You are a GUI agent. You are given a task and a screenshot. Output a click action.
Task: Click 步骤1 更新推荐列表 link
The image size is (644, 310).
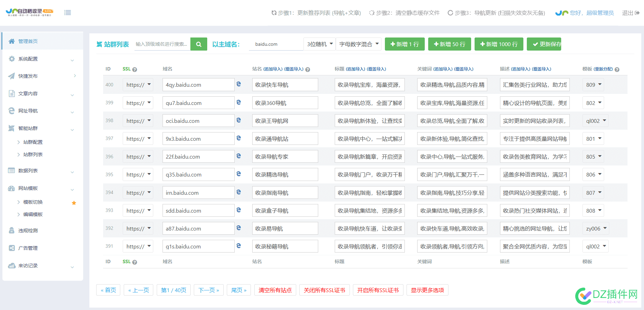(x=316, y=13)
